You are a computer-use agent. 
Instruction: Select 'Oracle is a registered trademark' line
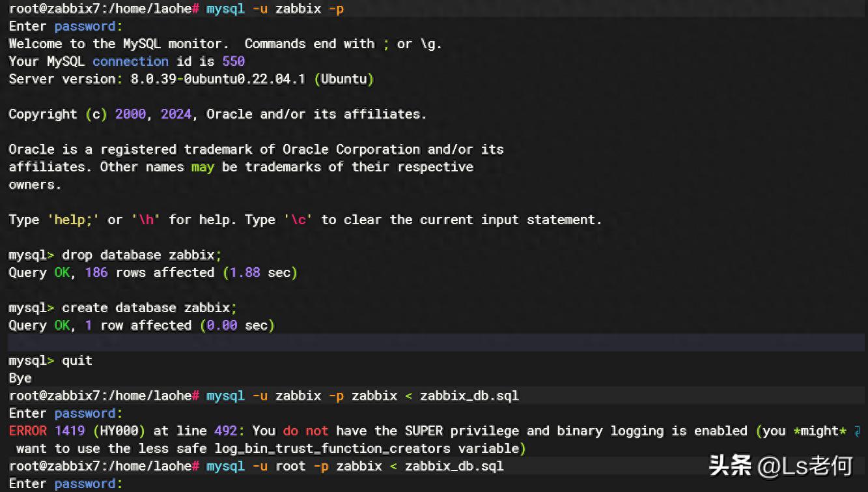(x=256, y=149)
